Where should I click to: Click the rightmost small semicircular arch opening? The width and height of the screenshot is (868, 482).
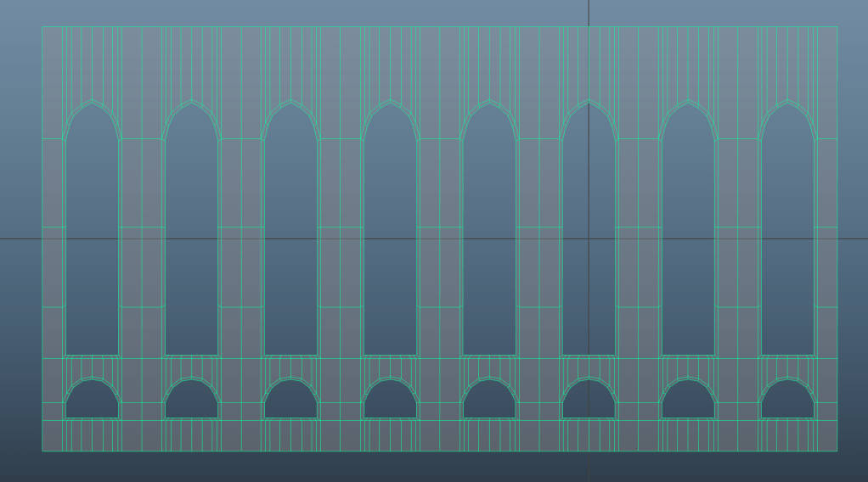[787, 401]
